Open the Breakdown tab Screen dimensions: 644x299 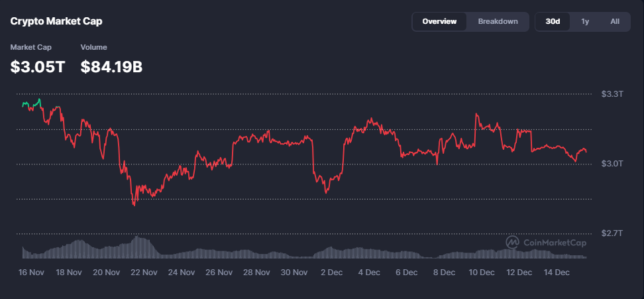click(x=498, y=21)
